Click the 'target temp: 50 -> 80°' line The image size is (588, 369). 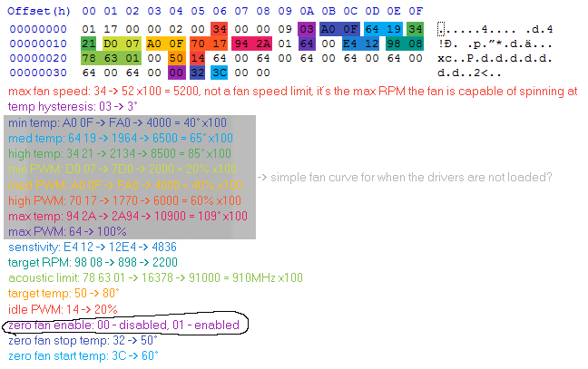coord(64,294)
